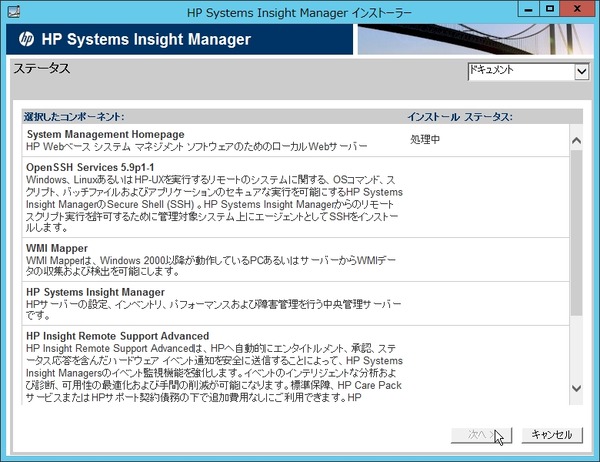Select the WMI Mapper entry

(x=295, y=260)
